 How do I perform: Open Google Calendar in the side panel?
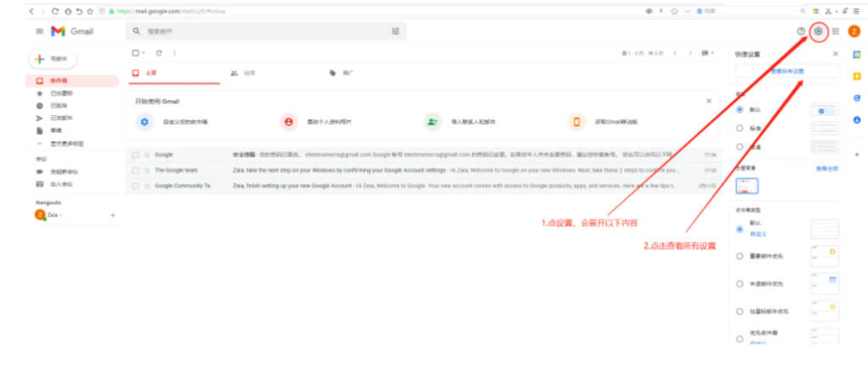(857, 54)
